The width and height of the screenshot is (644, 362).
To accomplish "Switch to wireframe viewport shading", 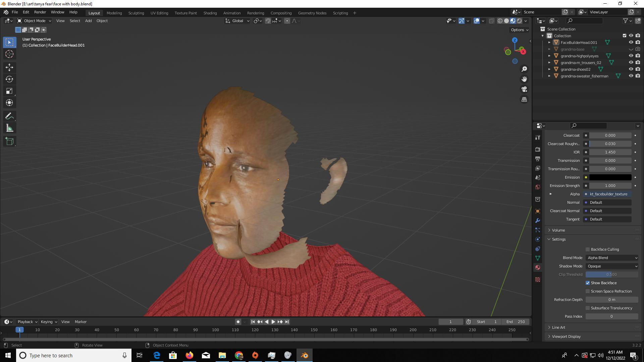I will click(500, 21).
